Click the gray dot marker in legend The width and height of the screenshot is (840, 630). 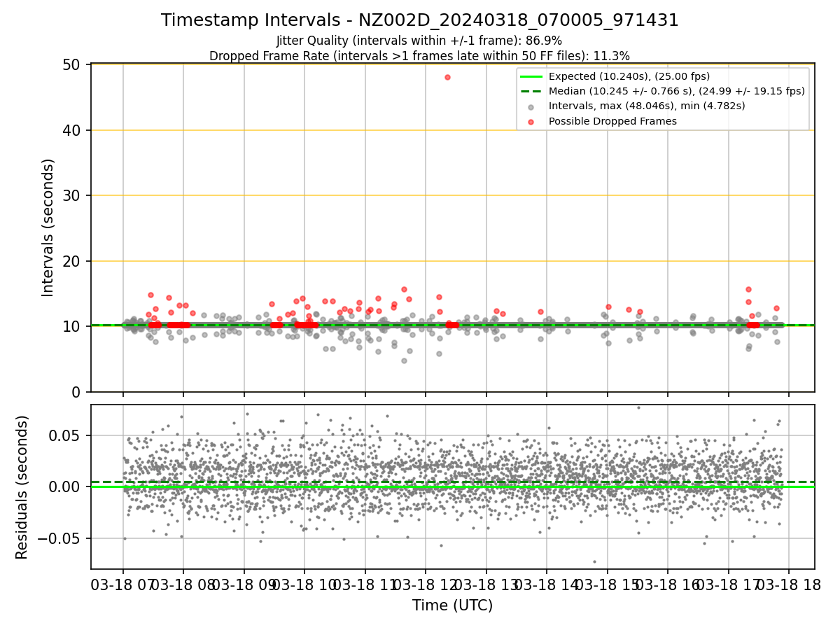point(531,106)
